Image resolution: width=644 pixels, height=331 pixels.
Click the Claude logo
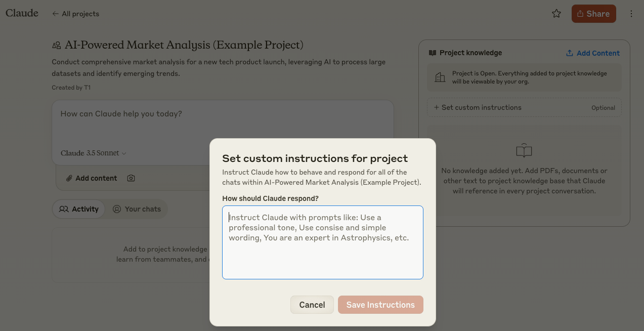click(22, 13)
